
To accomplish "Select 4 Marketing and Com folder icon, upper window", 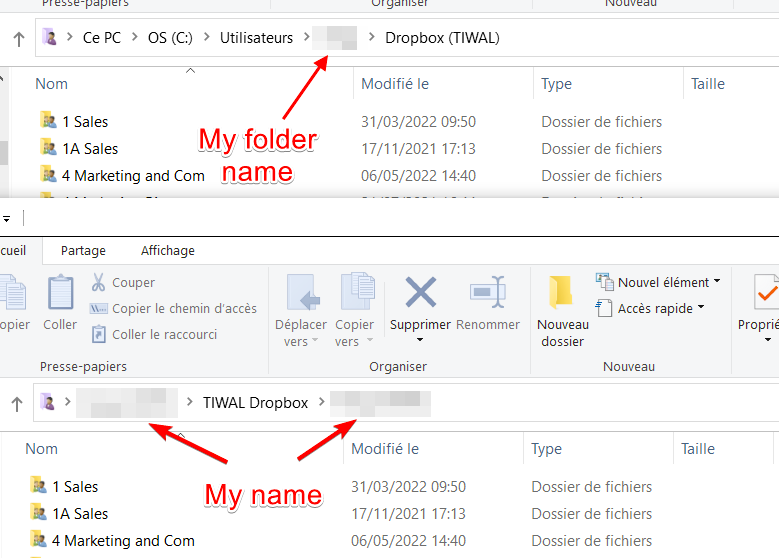I will tap(48, 173).
